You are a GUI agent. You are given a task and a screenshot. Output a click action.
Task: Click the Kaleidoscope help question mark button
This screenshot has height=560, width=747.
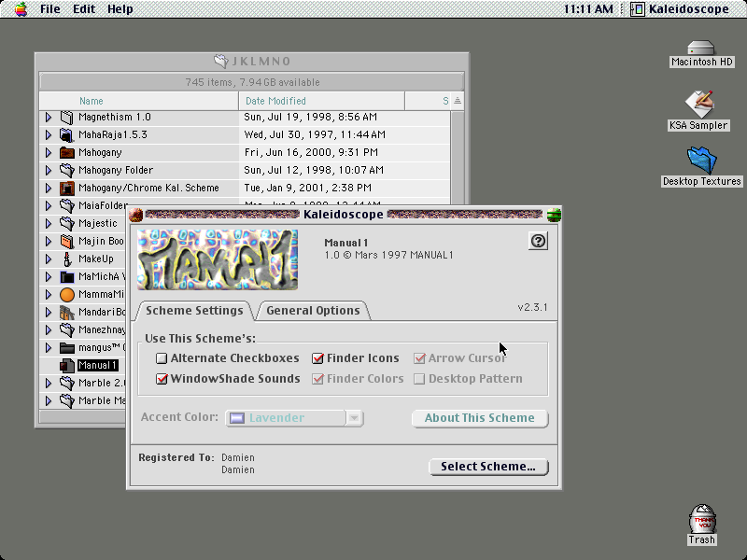pos(539,241)
